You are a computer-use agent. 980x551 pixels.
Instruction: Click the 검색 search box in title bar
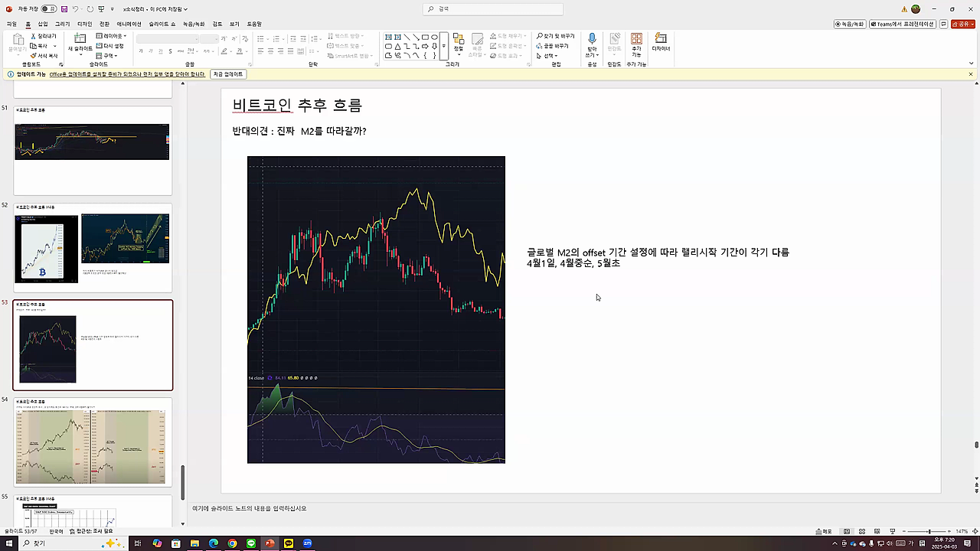tap(494, 9)
